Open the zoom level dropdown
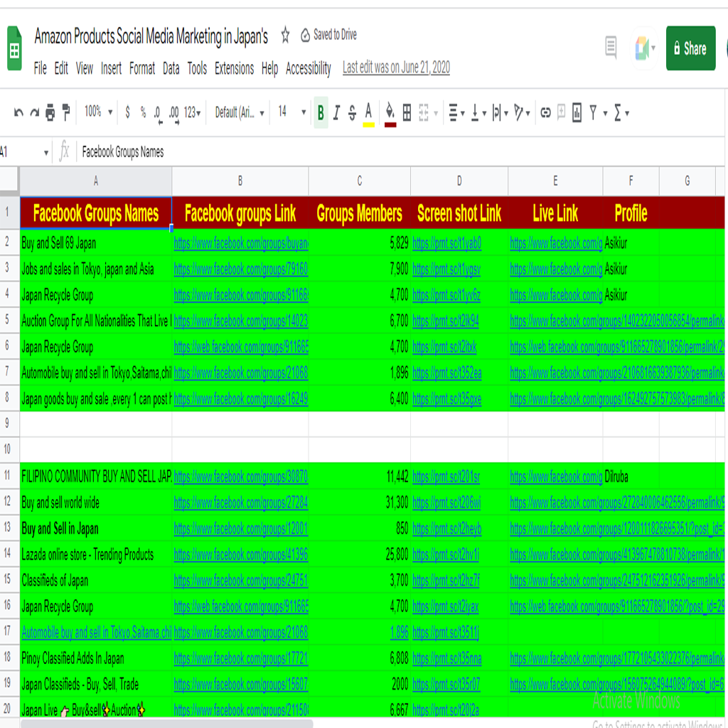 click(98, 112)
